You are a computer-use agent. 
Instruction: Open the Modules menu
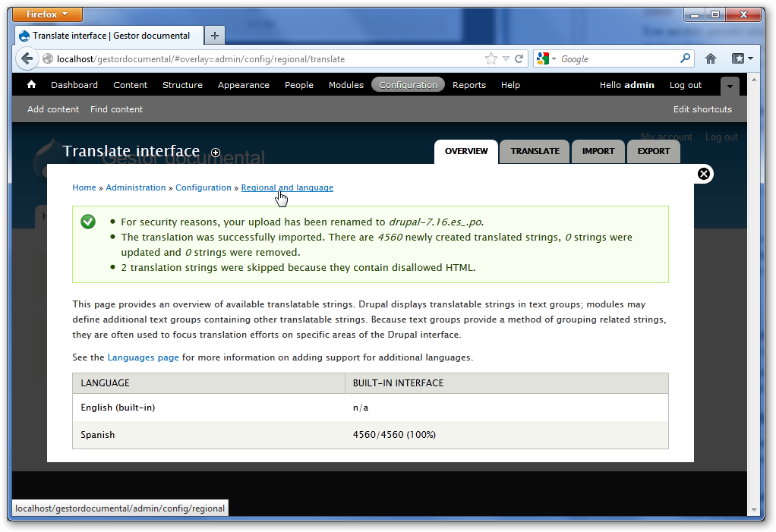[x=346, y=84]
